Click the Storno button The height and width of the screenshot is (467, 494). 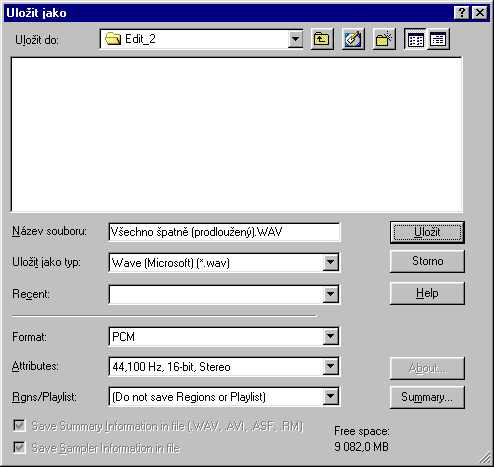[x=427, y=261]
